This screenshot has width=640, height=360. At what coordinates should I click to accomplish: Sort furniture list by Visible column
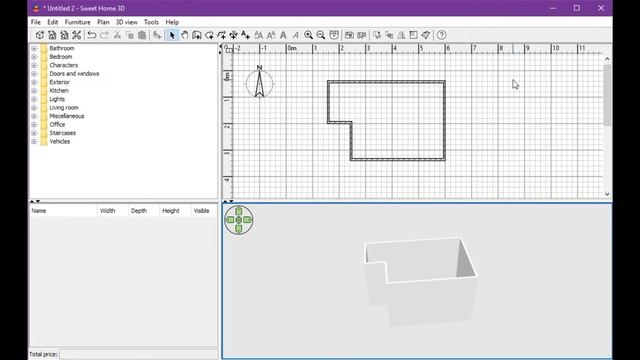coord(204,211)
